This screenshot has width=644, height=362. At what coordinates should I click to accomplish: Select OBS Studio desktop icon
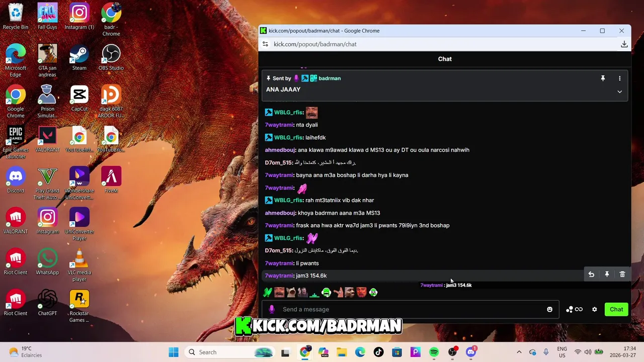(x=111, y=57)
